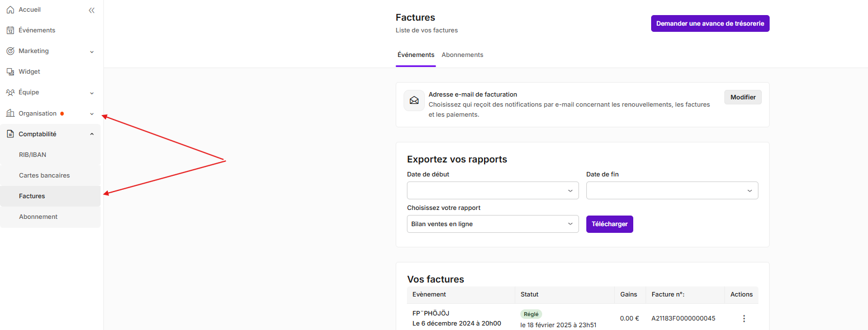Switch to the Abonnements tab
Screen dimensions: 868x330
coord(462,55)
